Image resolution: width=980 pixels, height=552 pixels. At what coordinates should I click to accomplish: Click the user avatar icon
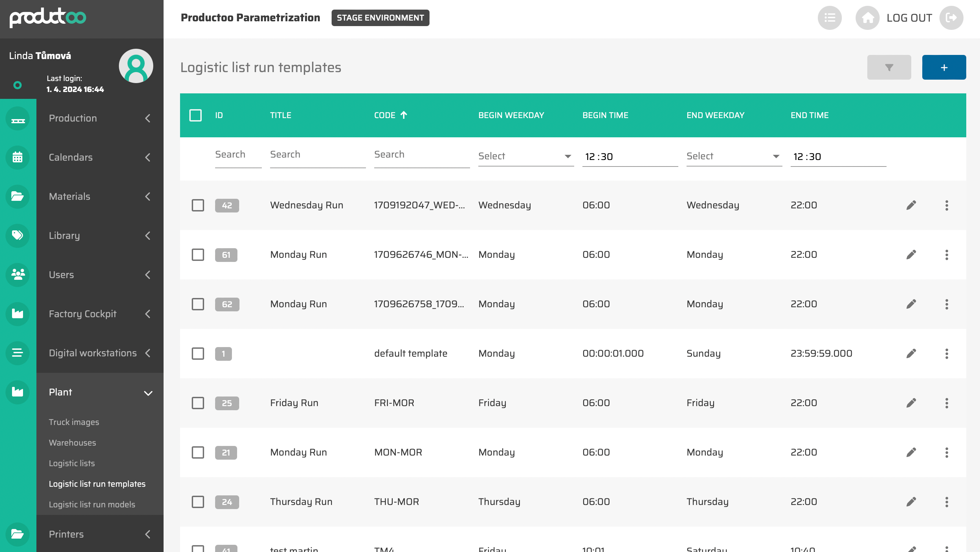point(136,66)
